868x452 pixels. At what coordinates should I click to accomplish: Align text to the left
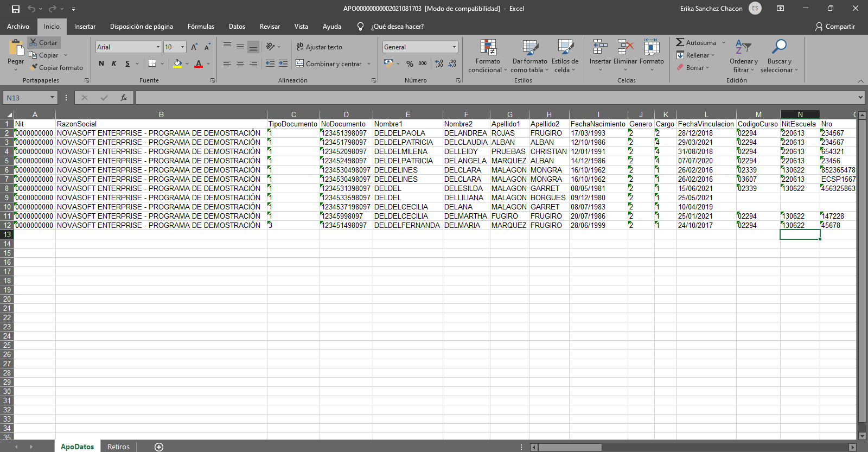[x=227, y=63]
